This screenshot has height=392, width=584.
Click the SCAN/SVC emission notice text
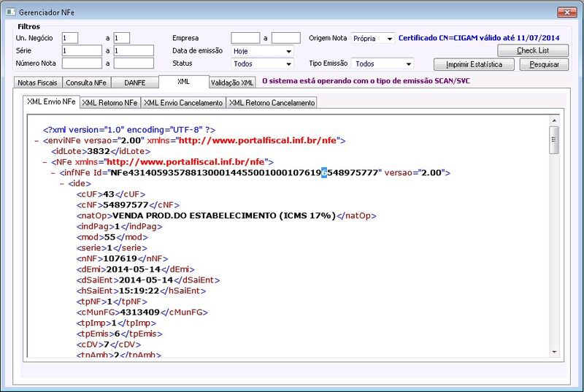pyautogui.click(x=366, y=81)
